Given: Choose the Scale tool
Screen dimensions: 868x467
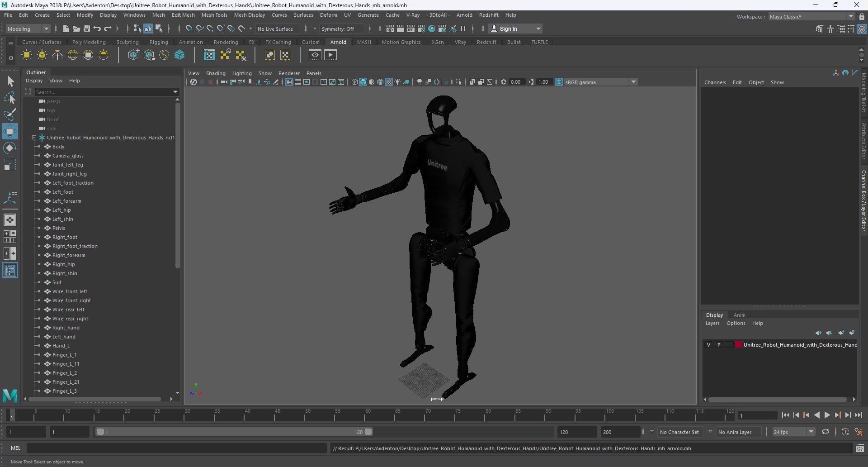Looking at the screenshot, I should tap(10, 165).
